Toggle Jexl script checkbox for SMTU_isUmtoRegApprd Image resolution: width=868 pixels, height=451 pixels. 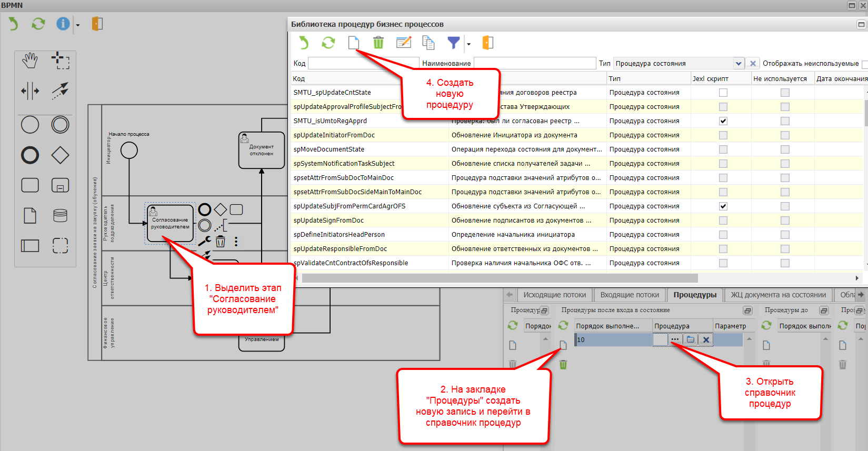723,121
